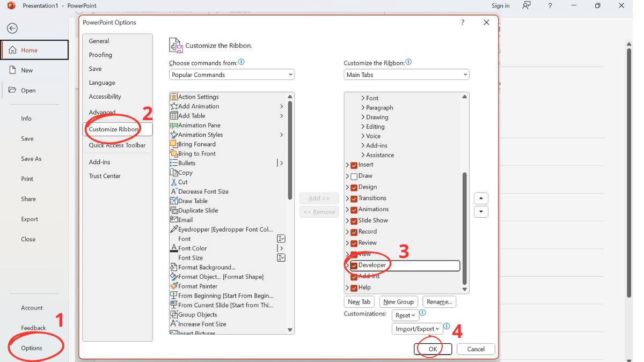Click the New document icon

pyautogui.click(x=12, y=70)
